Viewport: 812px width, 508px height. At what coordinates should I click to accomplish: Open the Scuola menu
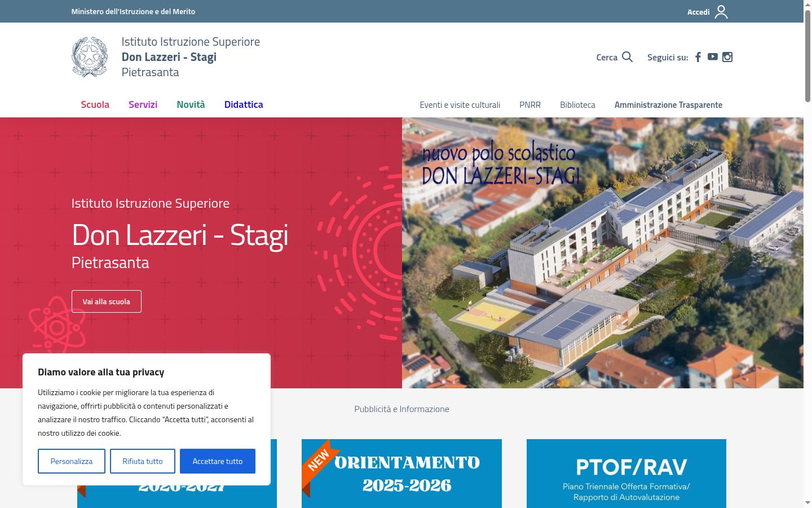point(95,104)
